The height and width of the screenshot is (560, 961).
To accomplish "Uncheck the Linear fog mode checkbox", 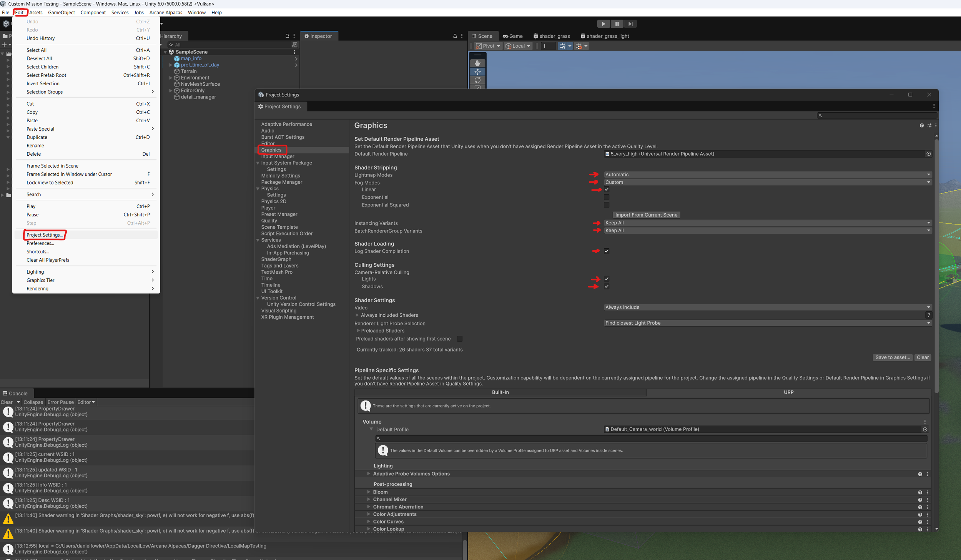I will tap(607, 189).
